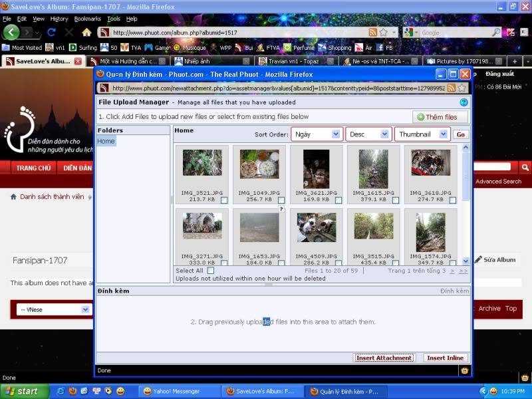Open the Desc sort direction dropdown
Viewport: 532px width, 399px height.
(x=368, y=134)
